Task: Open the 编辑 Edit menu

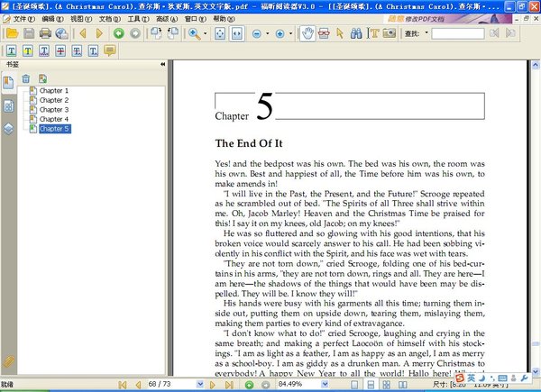Action: click(53, 19)
